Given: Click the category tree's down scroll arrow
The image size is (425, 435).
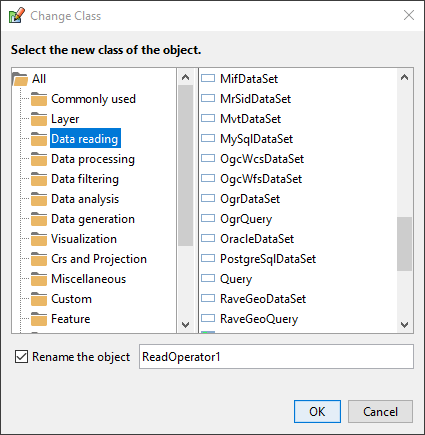Looking at the screenshot, I should point(185,324).
